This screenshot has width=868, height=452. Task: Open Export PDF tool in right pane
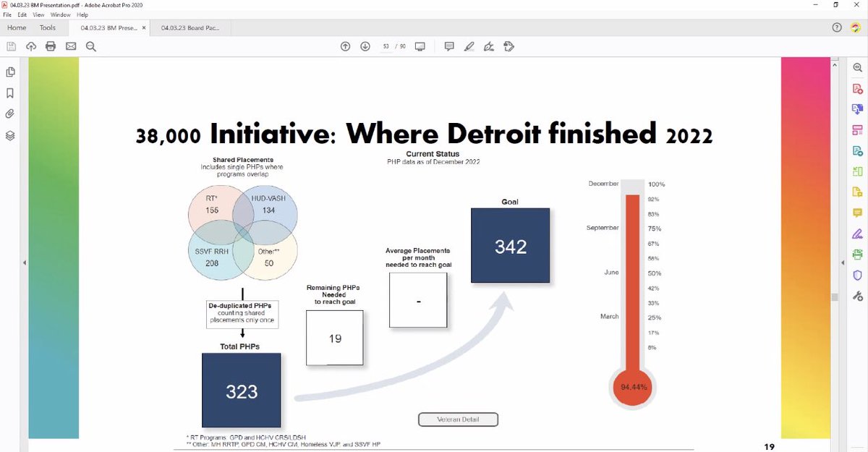click(858, 151)
